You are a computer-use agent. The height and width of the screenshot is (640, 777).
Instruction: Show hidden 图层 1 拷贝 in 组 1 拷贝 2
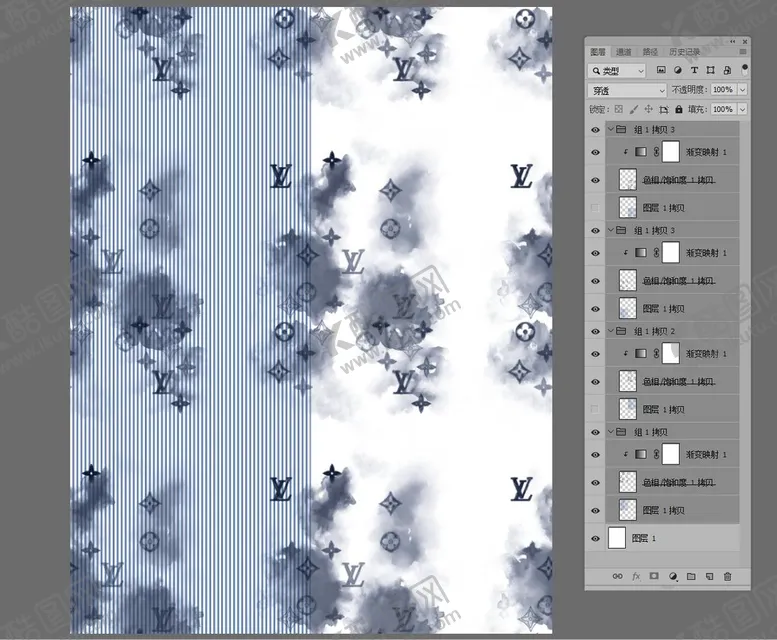tap(595, 409)
